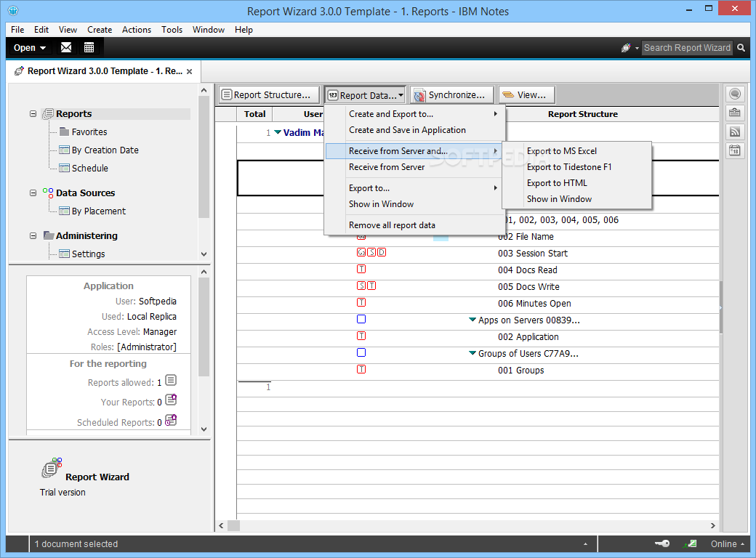Click in the Search Report Wizard field
Viewport: 756px width, 558px height.
point(687,48)
